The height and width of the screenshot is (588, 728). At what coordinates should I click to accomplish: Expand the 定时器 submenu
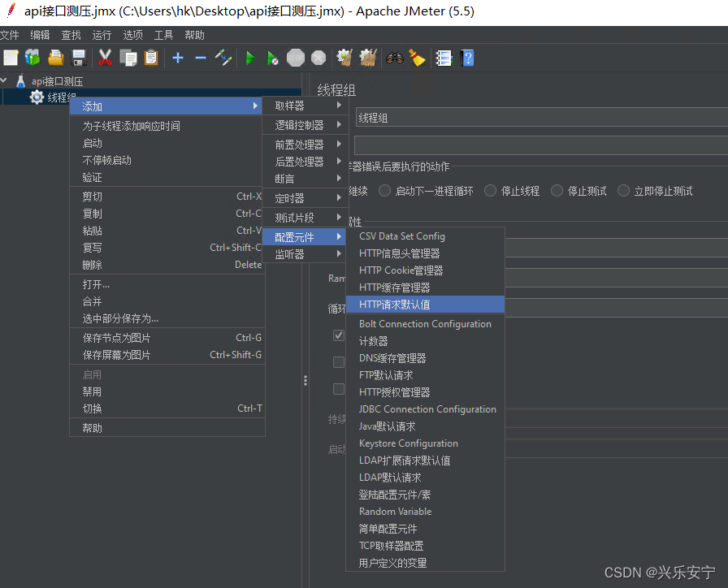coord(305,198)
